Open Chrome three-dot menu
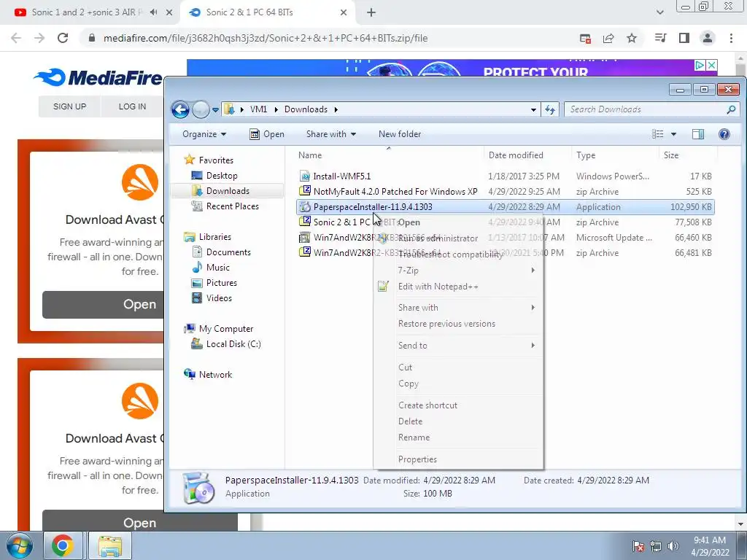Viewport: 747px width, 560px height. click(x=731, y=38)
